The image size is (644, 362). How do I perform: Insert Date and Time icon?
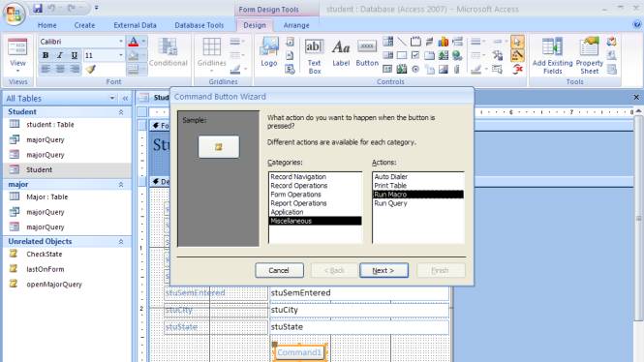290,69
